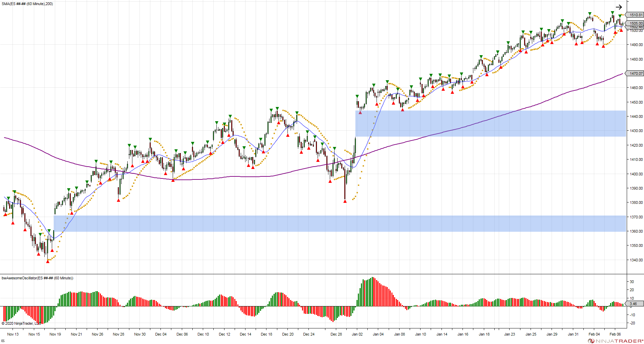Click the SMA 200 indicator label
This screenshot has width=644, height=344.
coord(27,4)
